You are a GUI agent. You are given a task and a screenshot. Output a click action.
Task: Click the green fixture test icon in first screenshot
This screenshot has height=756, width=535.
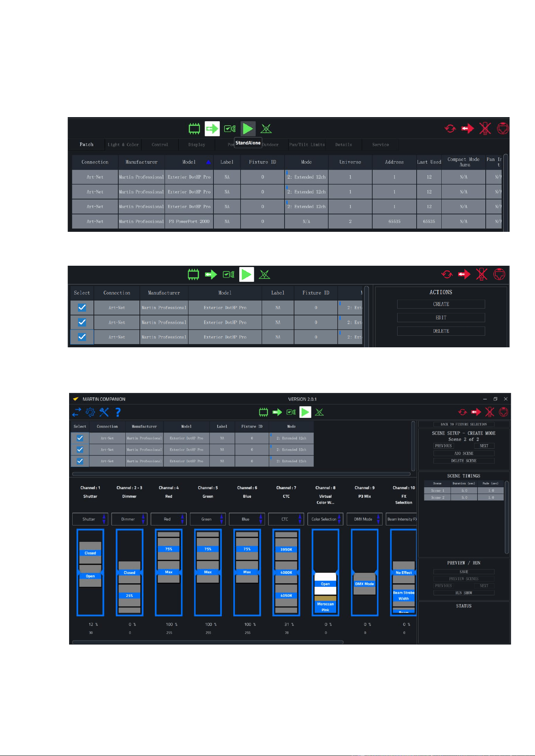pyautogui.click(x=230, y=129)
